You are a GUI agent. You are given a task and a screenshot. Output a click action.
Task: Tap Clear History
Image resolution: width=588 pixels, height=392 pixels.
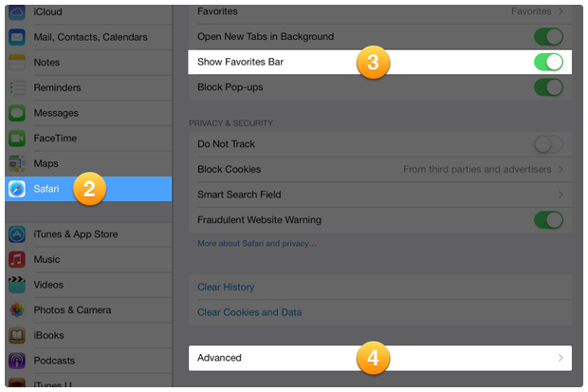226,287
